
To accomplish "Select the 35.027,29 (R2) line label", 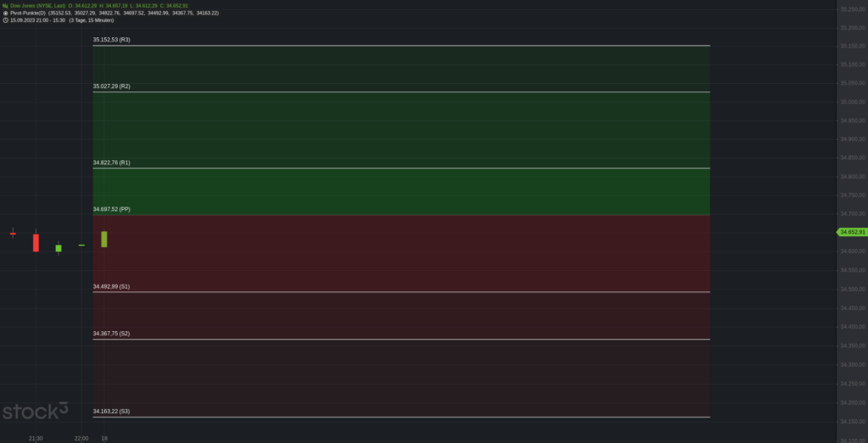I will click(112, 86).
